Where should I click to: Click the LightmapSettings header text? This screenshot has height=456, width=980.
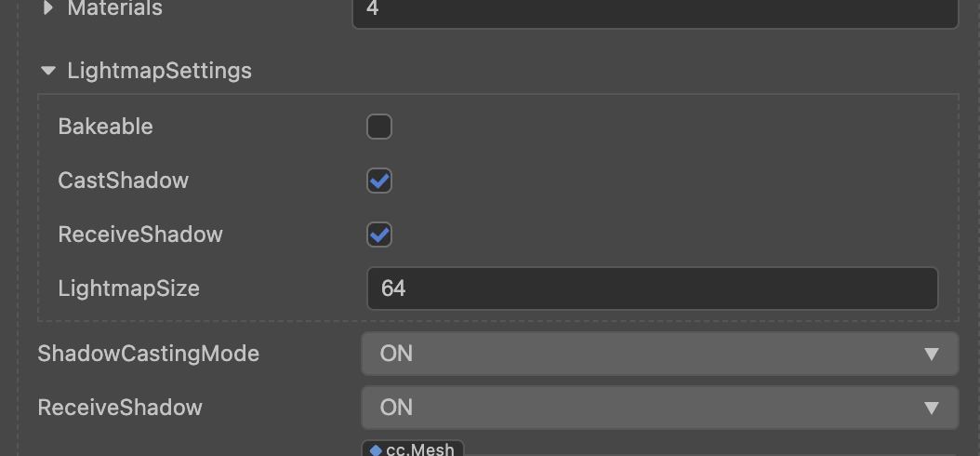(159, 71)
